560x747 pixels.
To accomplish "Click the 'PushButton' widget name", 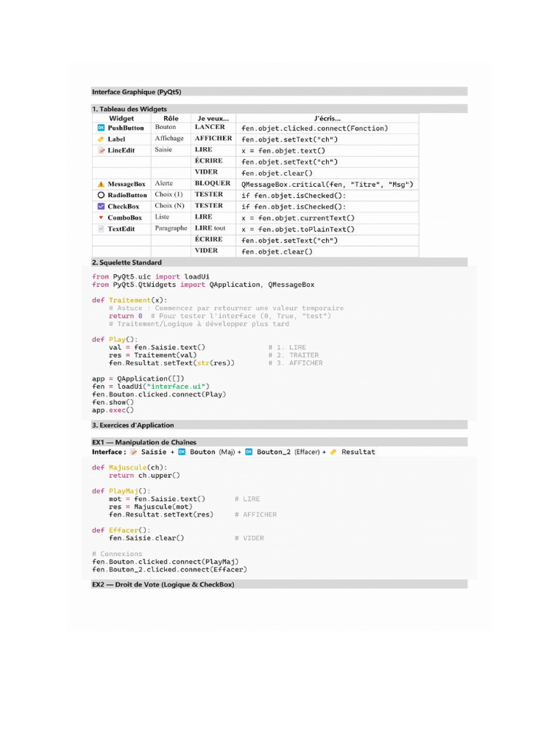I will (x=125, y=128).
